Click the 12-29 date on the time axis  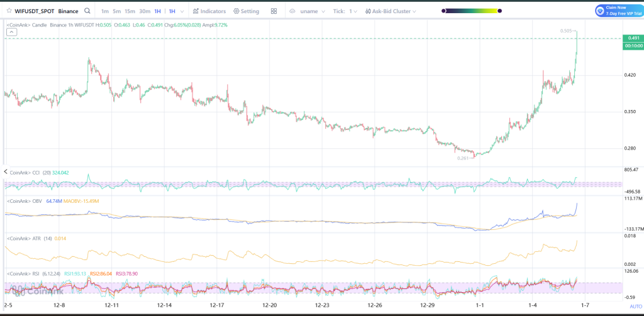click(428, 306)
